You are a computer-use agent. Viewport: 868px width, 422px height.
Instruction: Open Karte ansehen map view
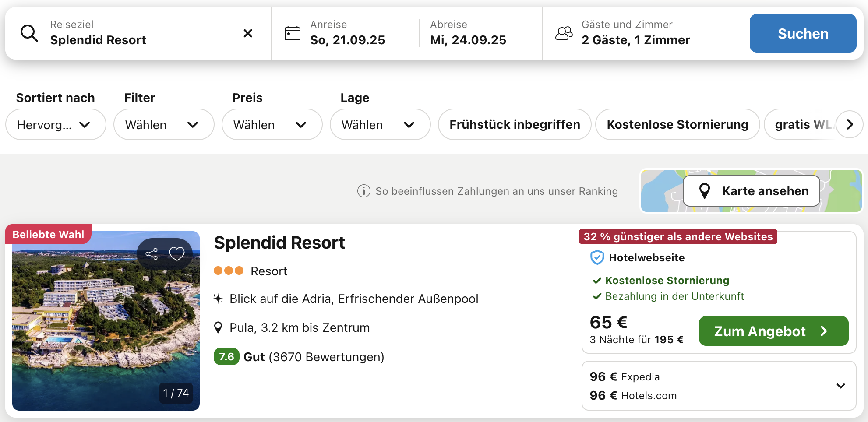pos(752,191)
